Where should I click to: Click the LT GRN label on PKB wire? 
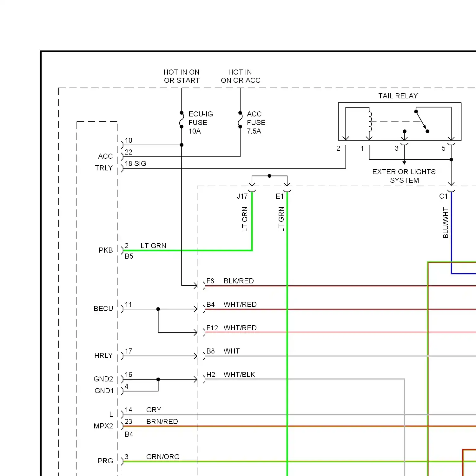coord(153,246)
